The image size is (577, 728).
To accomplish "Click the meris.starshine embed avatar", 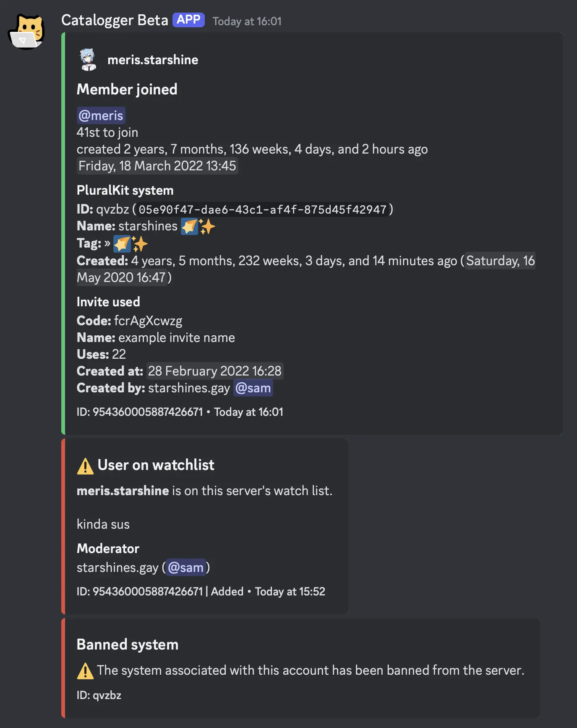I will pyautogui.click(x=88, y=60).
